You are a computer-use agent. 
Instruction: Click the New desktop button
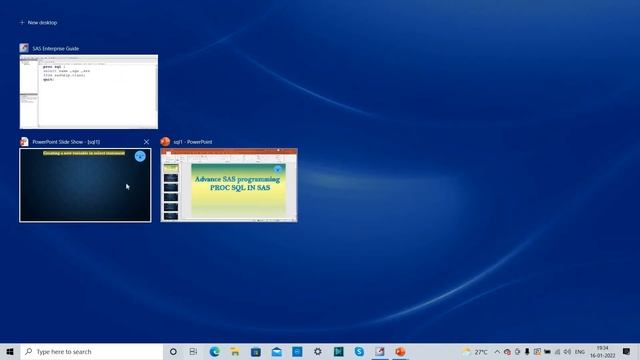pos(38,22)
